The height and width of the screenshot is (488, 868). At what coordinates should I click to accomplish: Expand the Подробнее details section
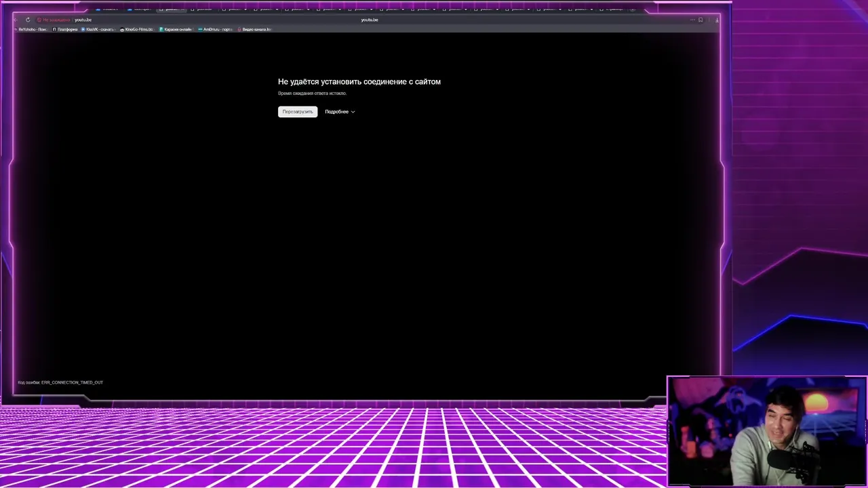point(340,112)
